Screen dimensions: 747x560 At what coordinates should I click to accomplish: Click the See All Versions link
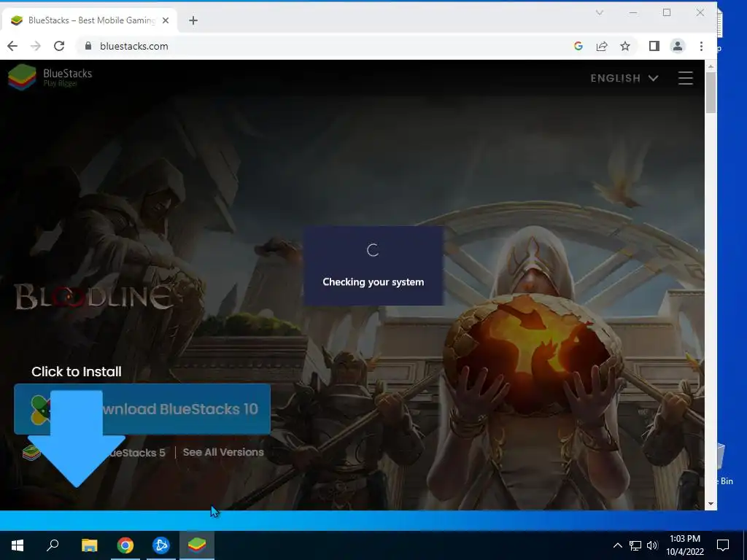pos(223,452)
